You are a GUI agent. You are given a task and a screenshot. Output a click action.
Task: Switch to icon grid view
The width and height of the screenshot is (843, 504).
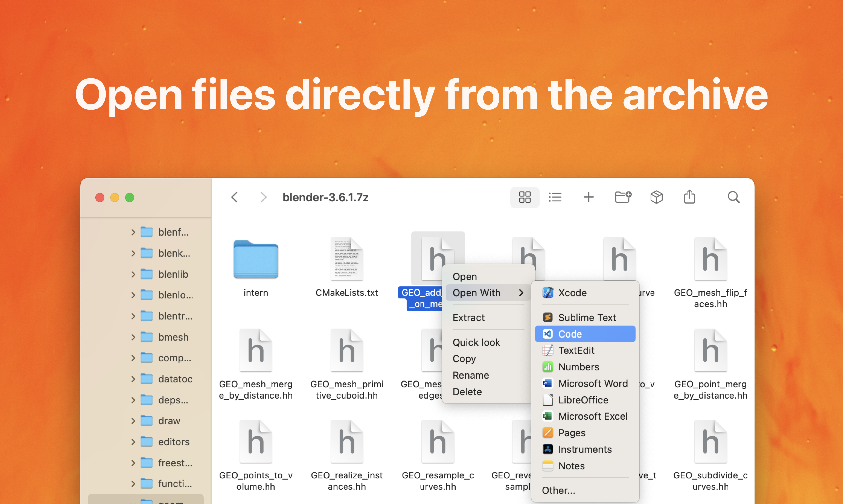click(524, 197)
